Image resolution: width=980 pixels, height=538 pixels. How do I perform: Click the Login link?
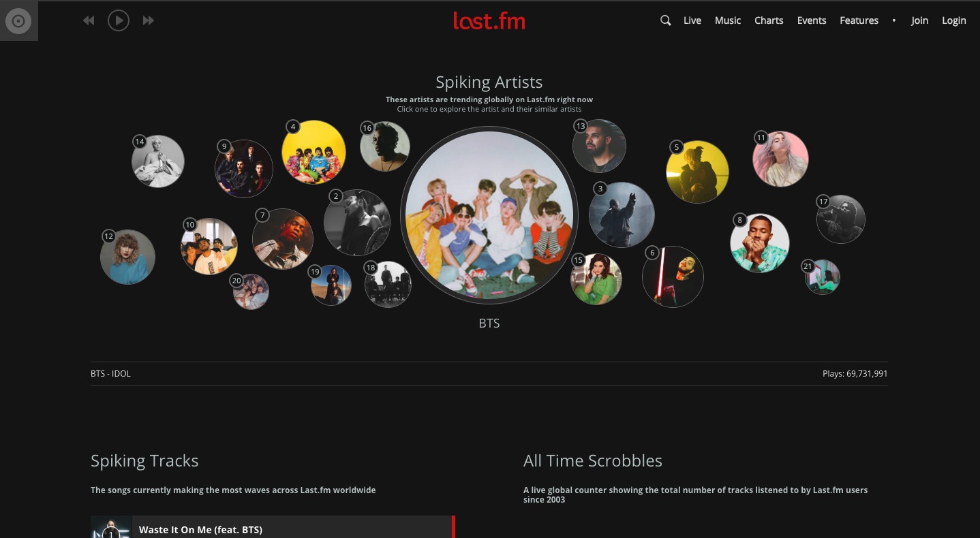[x=954, y=20]
